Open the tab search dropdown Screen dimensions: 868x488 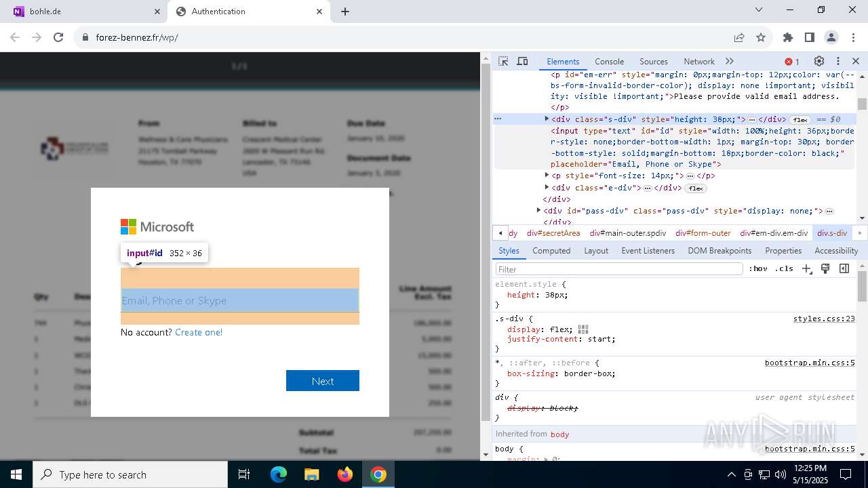759,10
